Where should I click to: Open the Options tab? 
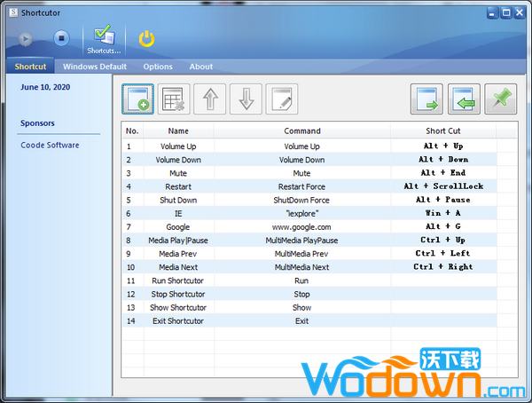tap(158, 67)
